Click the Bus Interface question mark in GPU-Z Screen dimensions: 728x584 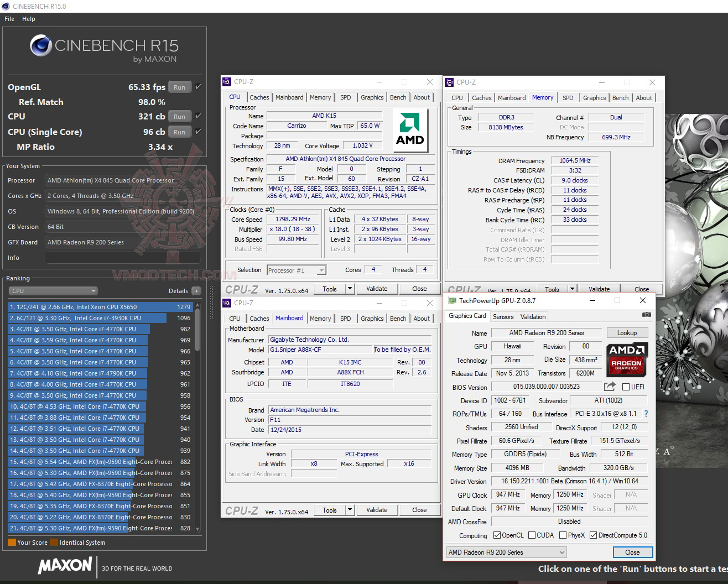coord(646,414)
